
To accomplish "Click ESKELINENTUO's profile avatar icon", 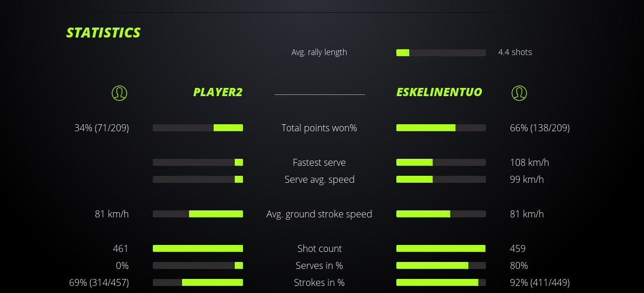I will coord(519,93).
